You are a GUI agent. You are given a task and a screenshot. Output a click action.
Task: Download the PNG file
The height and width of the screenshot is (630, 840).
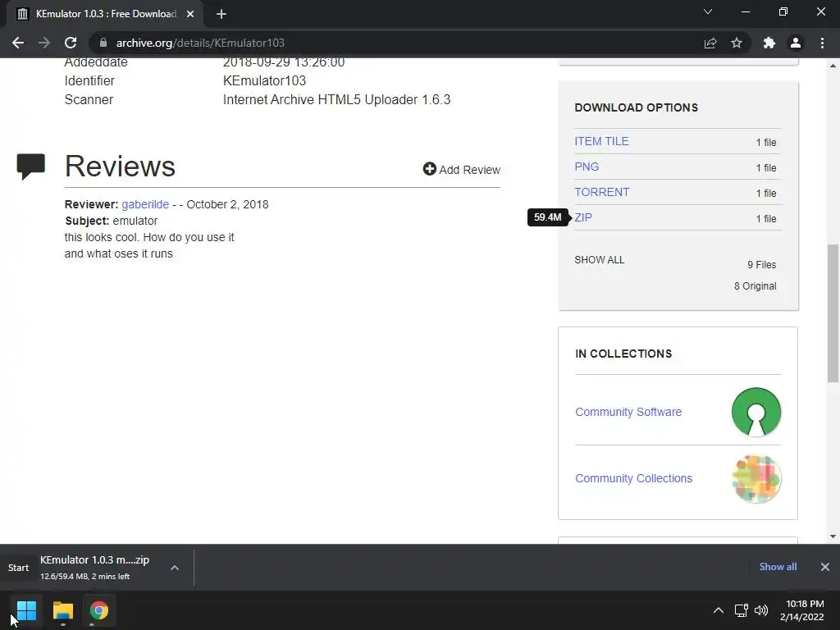587,167
